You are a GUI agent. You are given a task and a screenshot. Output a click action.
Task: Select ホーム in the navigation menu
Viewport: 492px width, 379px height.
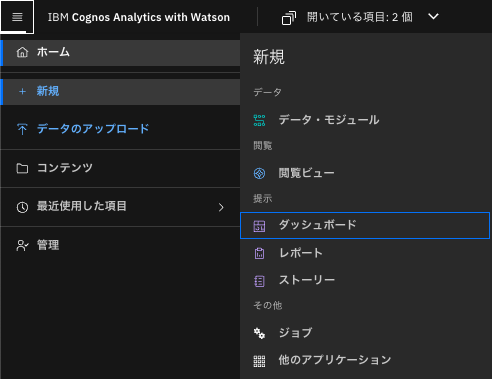click(120, 53)
